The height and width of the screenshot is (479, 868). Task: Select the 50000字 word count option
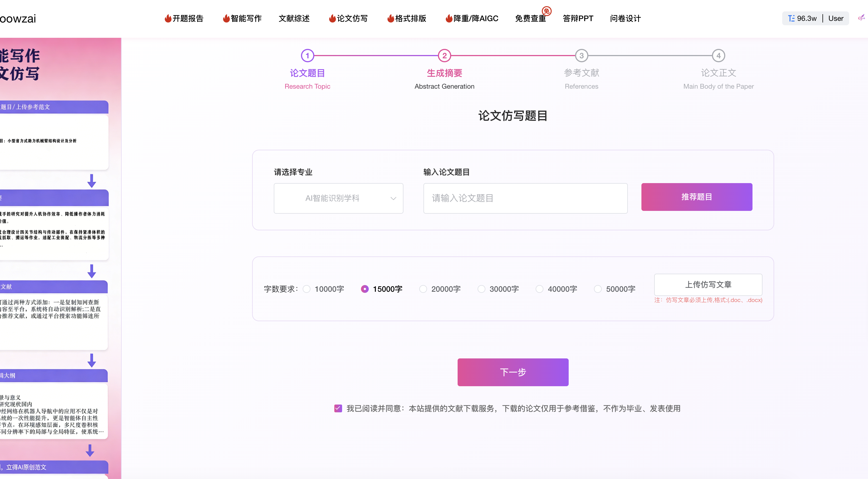[598, 289]
